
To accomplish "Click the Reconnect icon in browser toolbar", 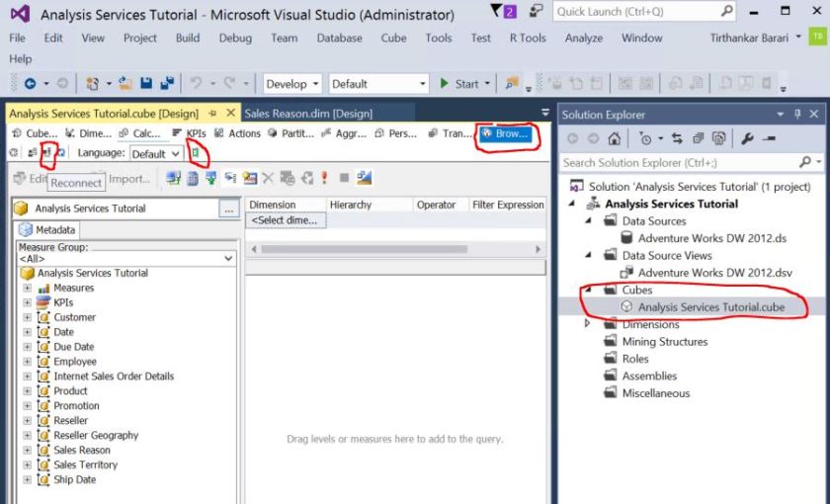I will pos(47,152).
